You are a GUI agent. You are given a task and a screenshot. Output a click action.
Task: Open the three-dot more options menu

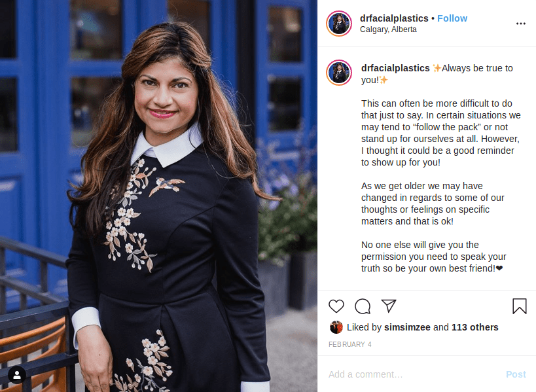[520, 24]
